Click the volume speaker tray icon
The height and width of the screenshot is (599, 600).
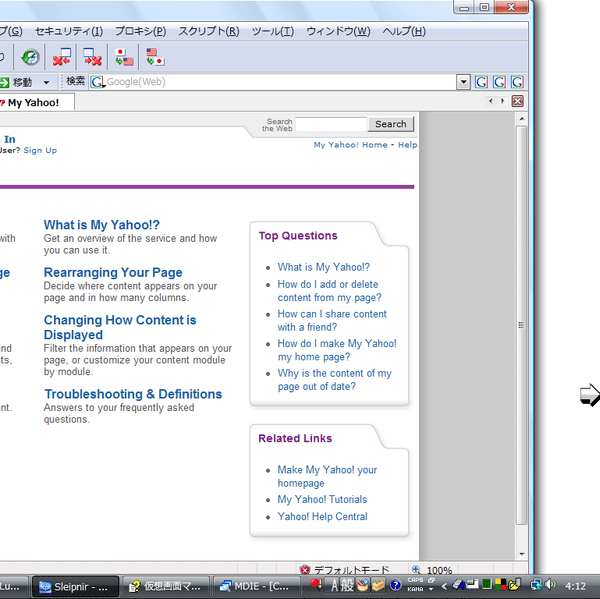[551, 584]
